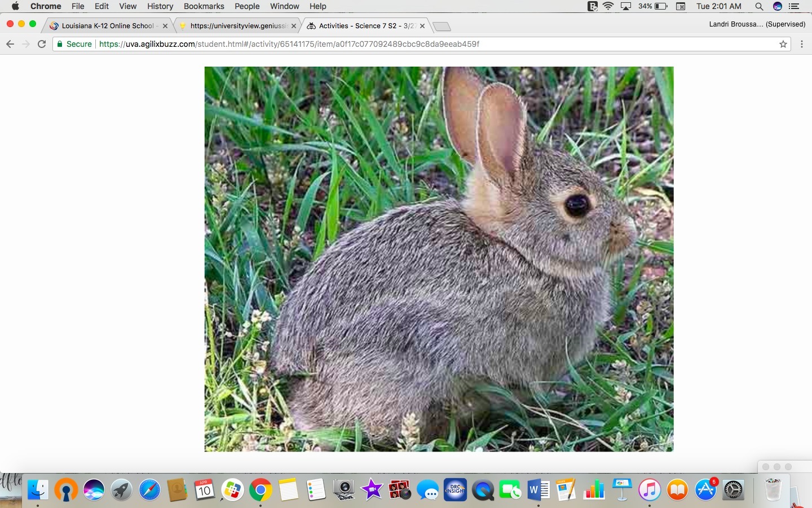Launch DRC INSIGHT from the Dock
This screenshot has height=508, width=812.
click(455, 490)
